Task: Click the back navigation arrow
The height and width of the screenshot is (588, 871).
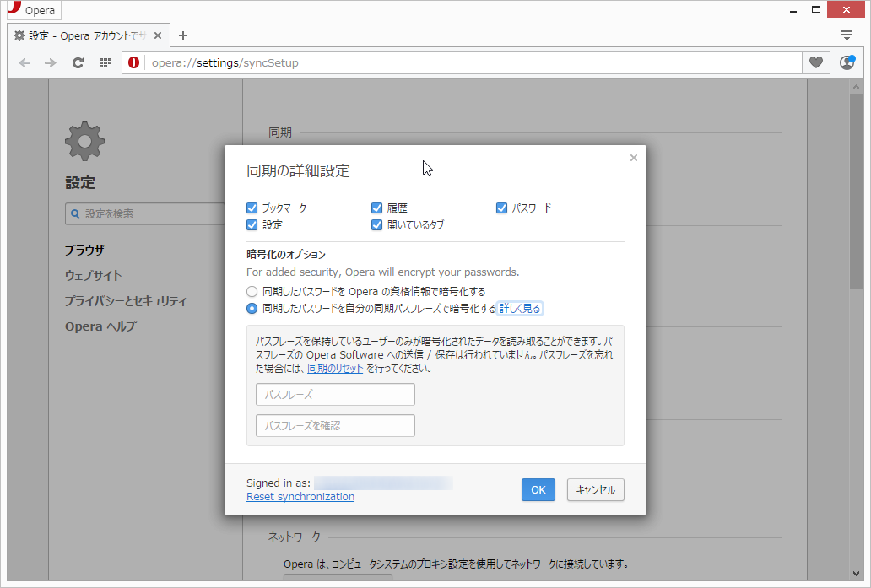Action: point(24,62)
